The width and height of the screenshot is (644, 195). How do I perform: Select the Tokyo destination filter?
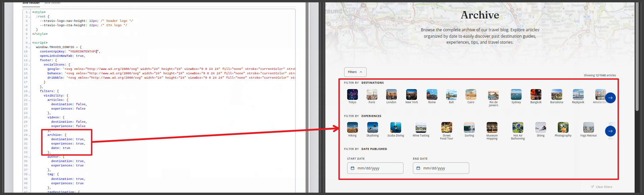tap(352, 95)
